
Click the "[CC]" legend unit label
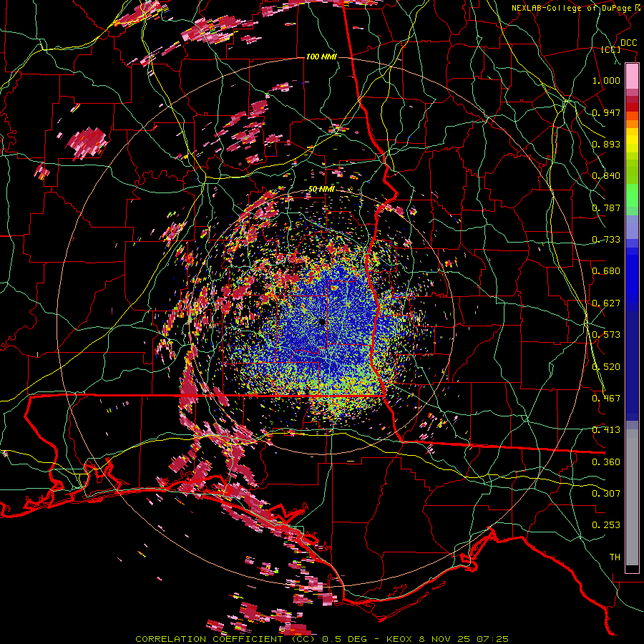(x=611, y=49)
